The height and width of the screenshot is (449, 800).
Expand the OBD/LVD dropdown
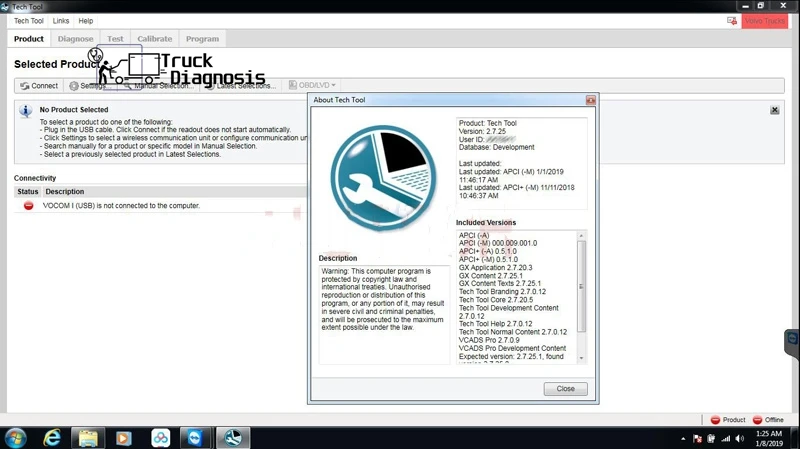(x=312, y=85)
